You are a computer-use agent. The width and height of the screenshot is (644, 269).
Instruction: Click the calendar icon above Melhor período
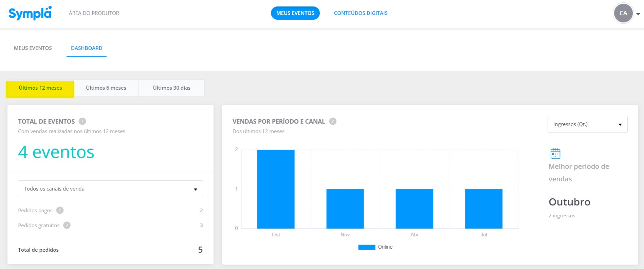click(x=555, y=154)
